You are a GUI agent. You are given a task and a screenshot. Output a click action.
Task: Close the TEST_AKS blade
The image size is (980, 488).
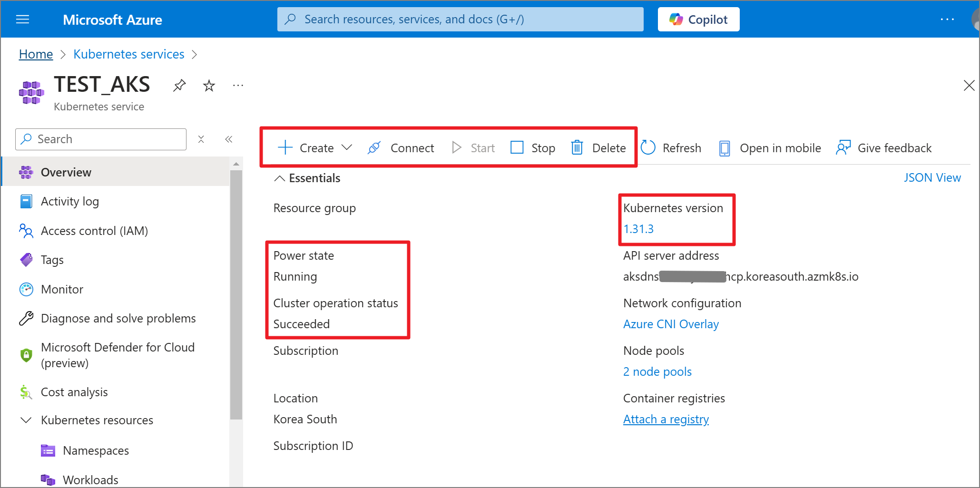969,86
